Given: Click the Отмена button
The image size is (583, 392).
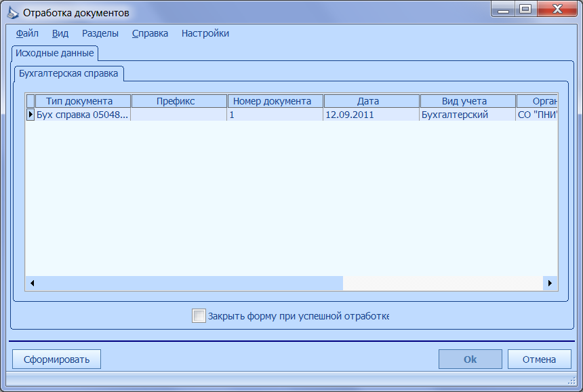Looking at the screenshot, I should tap(539, 359).
